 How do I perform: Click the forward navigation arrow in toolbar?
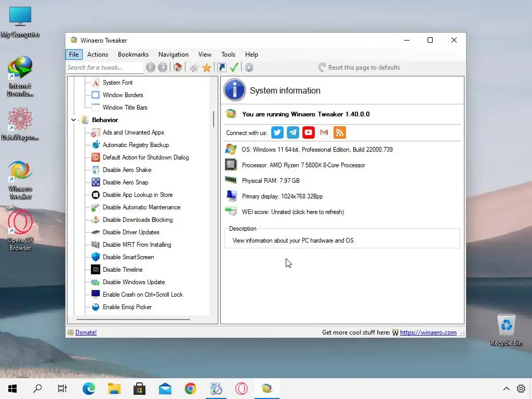pos(163,68)
